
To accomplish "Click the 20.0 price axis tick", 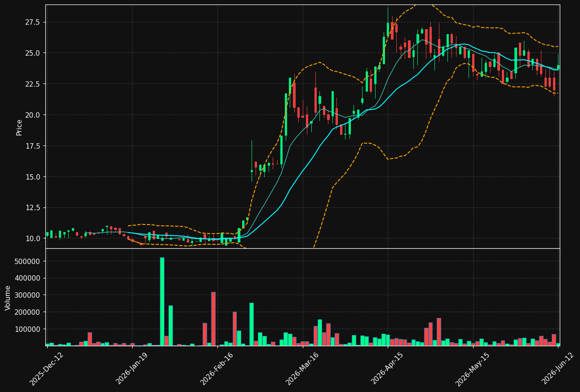I will pyautogui.click(x=34, y=115).
